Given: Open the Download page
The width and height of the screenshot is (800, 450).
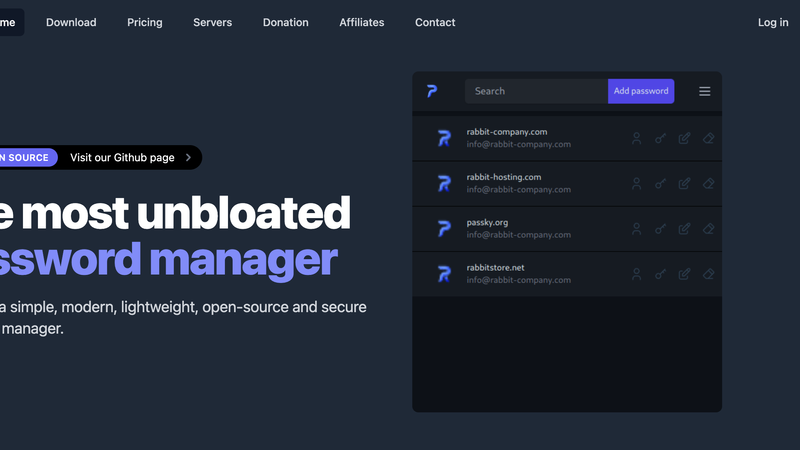Looking at the screenshot, I should point(71,22).
